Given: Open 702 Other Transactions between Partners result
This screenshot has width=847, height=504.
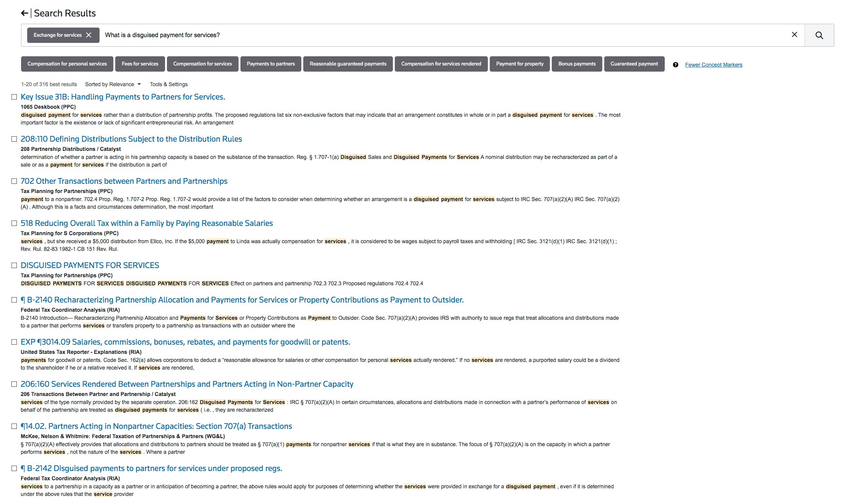Looking at the screenshot, I should click(x=124, y=181).
